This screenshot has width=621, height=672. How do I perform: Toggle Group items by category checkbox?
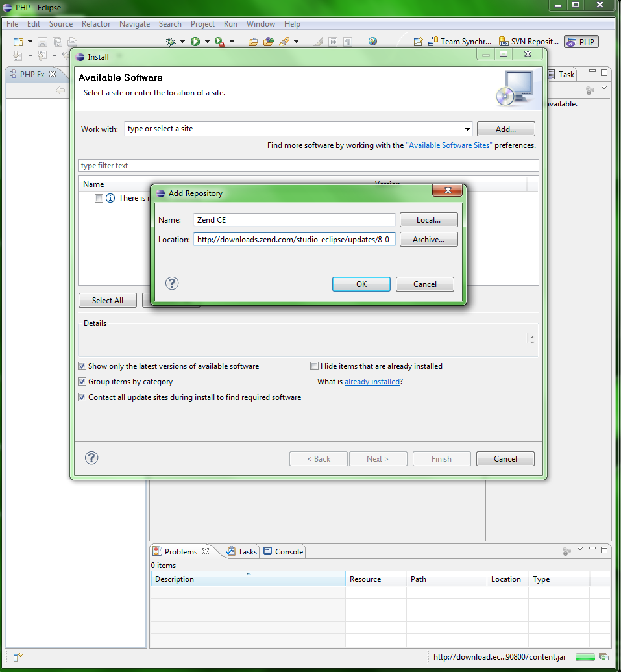[82, 381]
